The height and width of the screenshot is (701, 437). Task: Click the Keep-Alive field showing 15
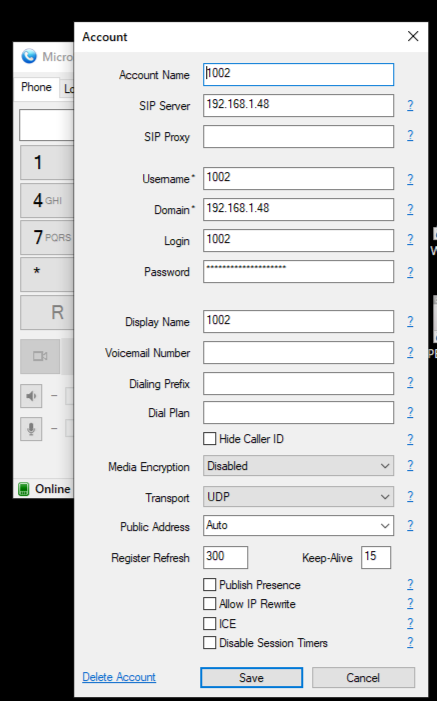click(376, 557)
